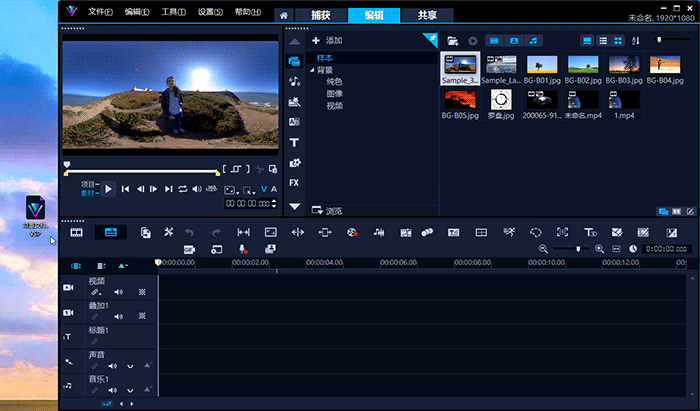The height and width of the screenshot is (411, 700).
Task: Click the Undo arrow in timeline toolbar
Action: [x=189, y=232]
